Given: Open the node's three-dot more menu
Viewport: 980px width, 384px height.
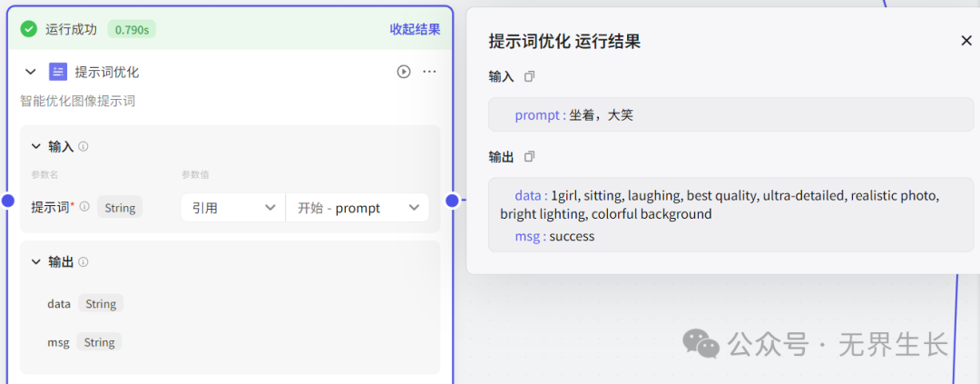Looking at the screenshot, I should pos(429,72).
